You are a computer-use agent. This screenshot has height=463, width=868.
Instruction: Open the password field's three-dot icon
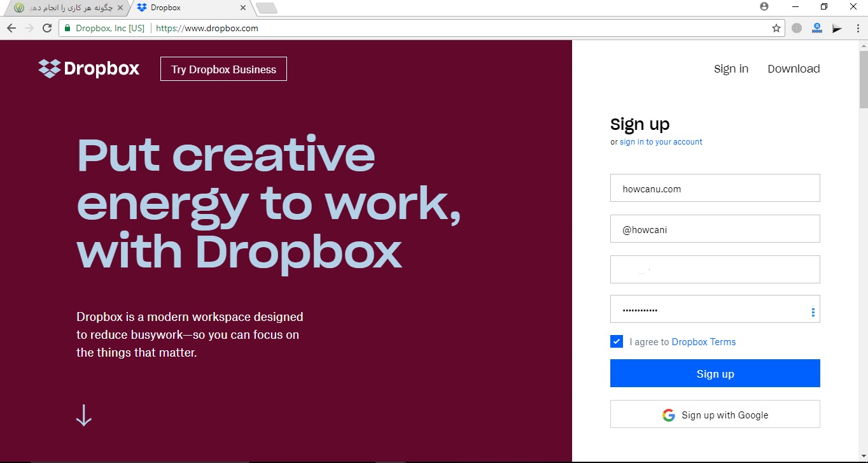[x=813, y=312]
